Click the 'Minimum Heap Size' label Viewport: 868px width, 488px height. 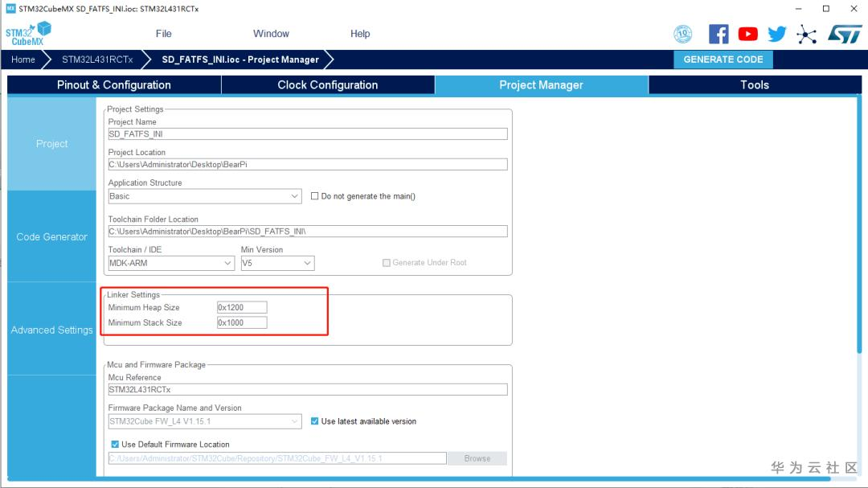pos(144,307)
